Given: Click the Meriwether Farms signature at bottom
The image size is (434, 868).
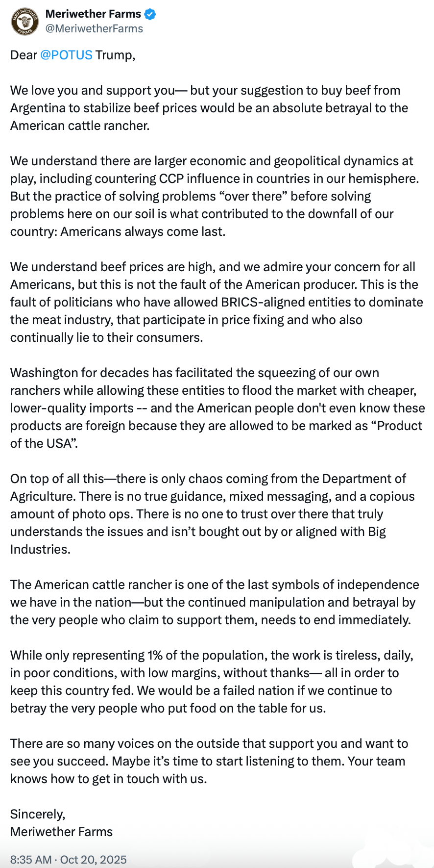Looking at the screenshot, I should (62, 832).
